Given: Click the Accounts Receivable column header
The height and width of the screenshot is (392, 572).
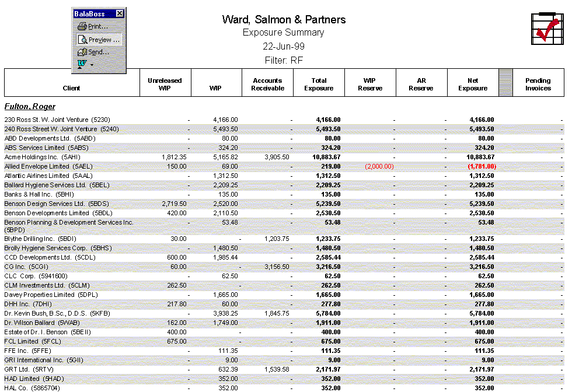Looking at the screenshot, I should tap(268, 84).
